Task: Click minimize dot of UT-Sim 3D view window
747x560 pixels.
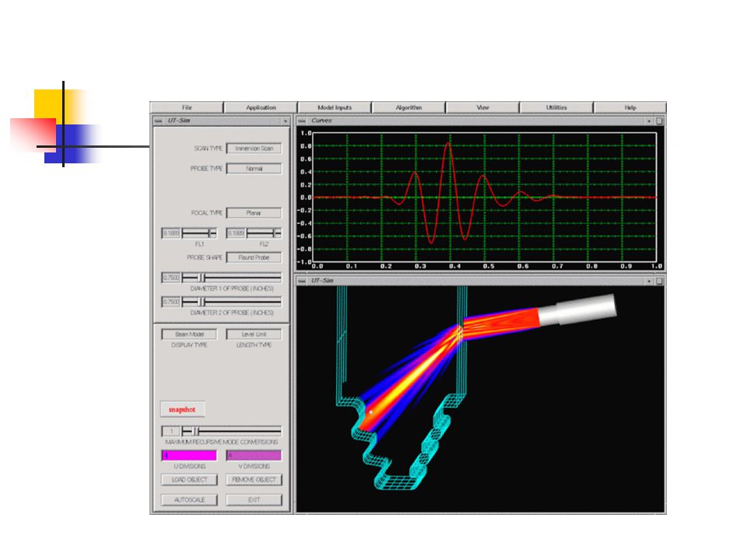Action: (x=649, y=281)
